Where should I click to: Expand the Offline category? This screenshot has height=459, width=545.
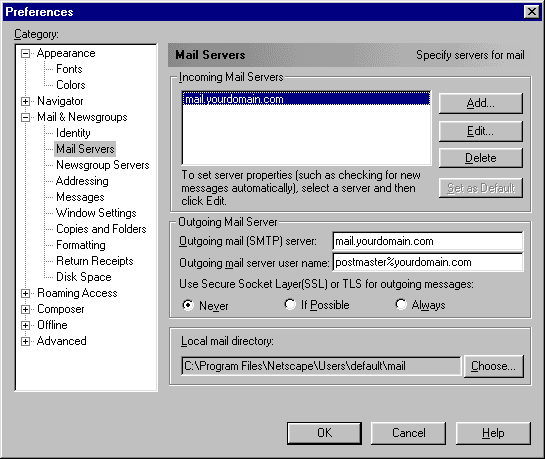coord(25,326)
